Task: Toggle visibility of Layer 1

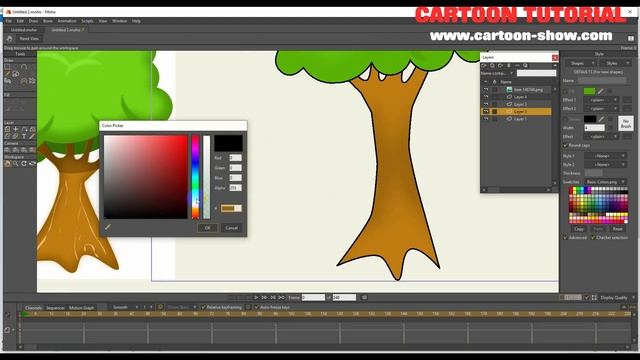Action: pos(486,119)
